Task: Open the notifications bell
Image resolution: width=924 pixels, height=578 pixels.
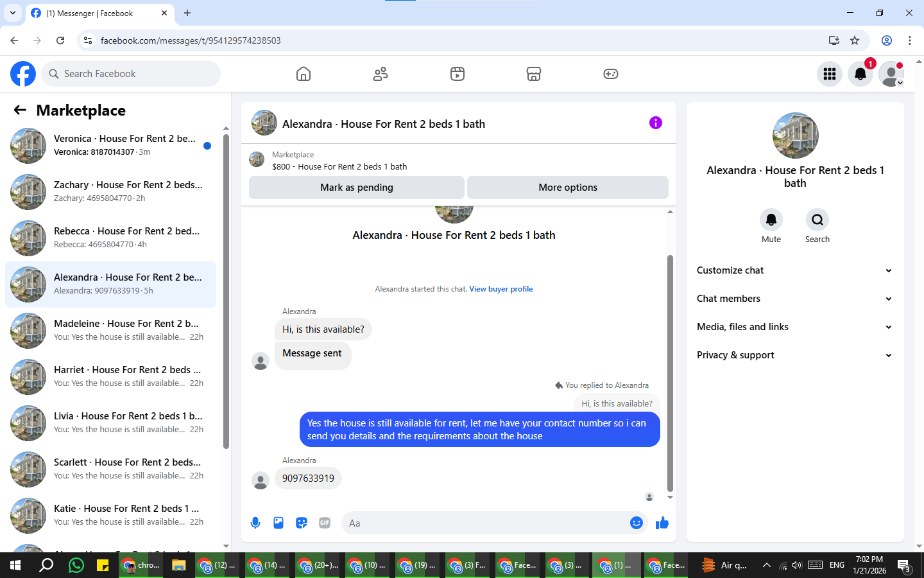Action: (x=860, y=74)
